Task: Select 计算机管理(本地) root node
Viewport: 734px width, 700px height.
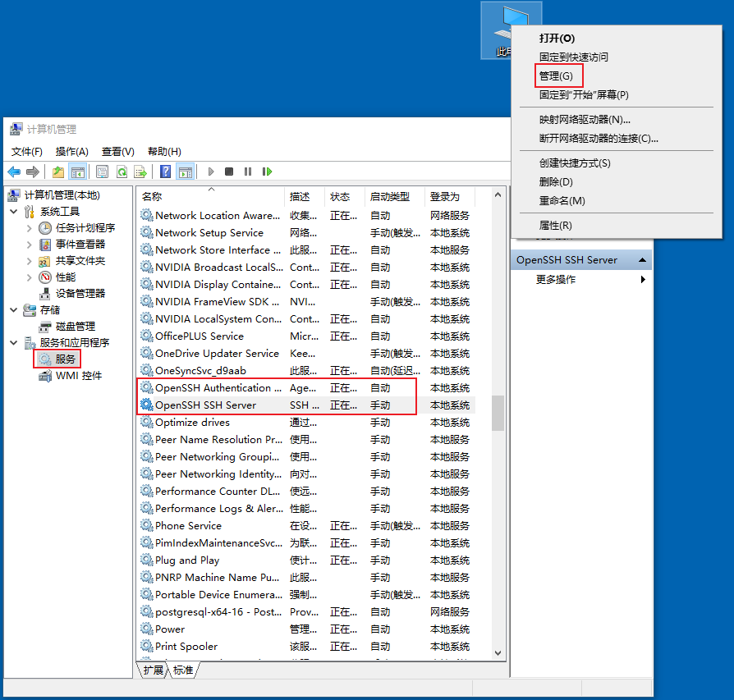Action: [x=62, y=195]
